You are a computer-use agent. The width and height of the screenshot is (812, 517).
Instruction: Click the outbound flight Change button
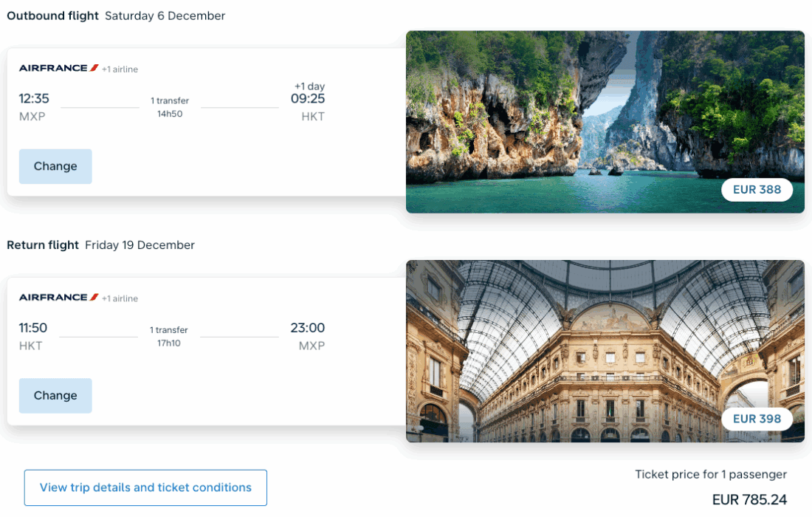55,166
